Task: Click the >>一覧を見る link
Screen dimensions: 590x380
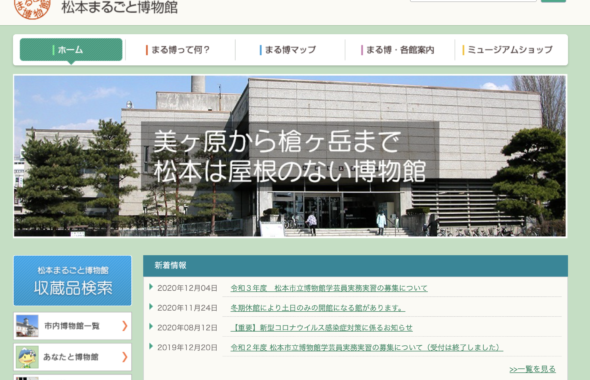Action: point(532,369)
